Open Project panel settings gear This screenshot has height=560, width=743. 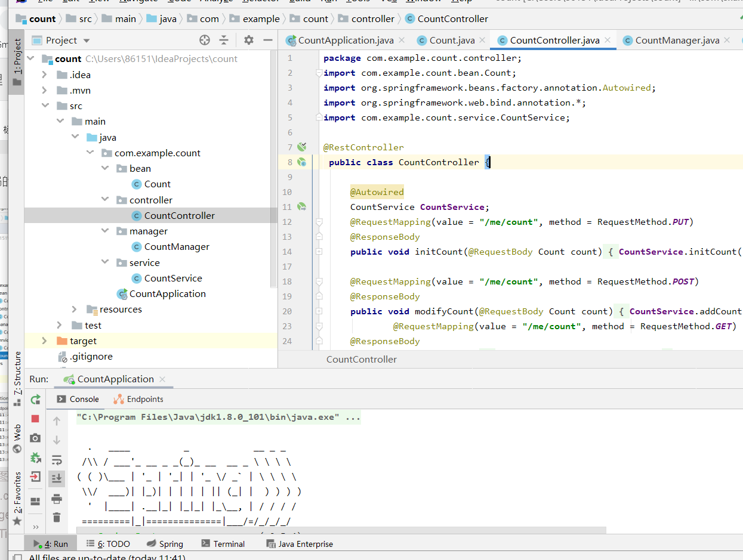[249, 41]
